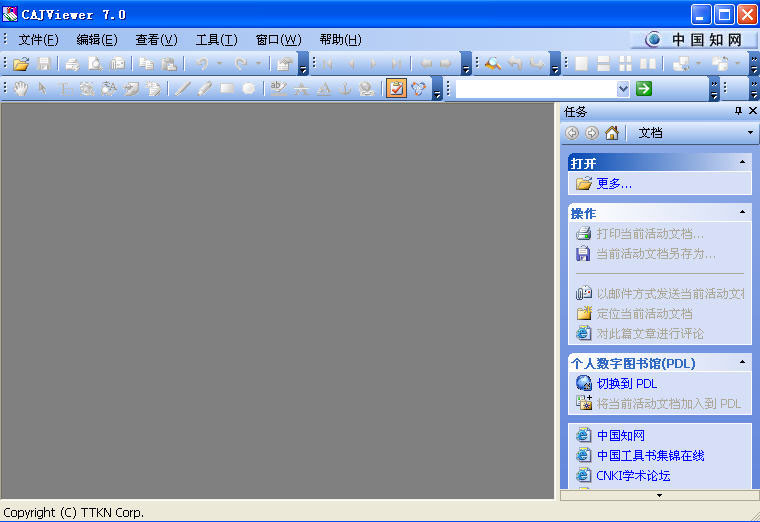Click the paste toolbar icon
Viewport: 760px width, 522px height.
pyautogui.click(x=168, y=63)
